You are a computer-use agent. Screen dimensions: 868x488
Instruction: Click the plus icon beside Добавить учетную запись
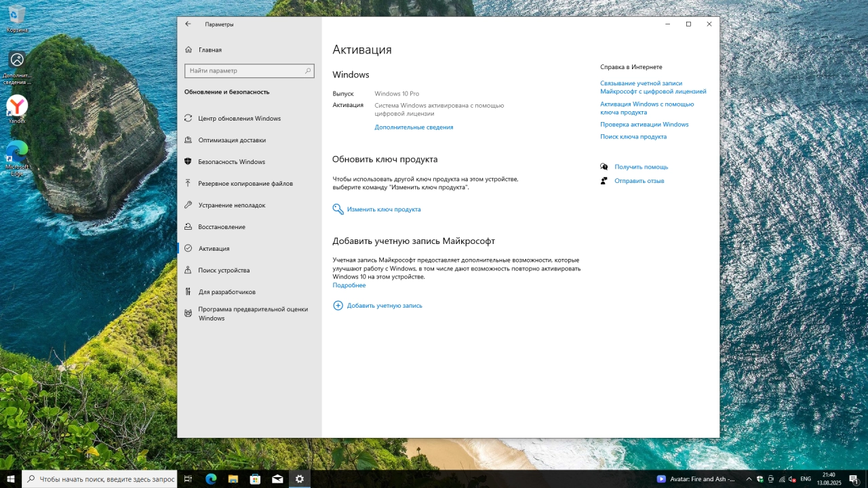coord(338,306)
